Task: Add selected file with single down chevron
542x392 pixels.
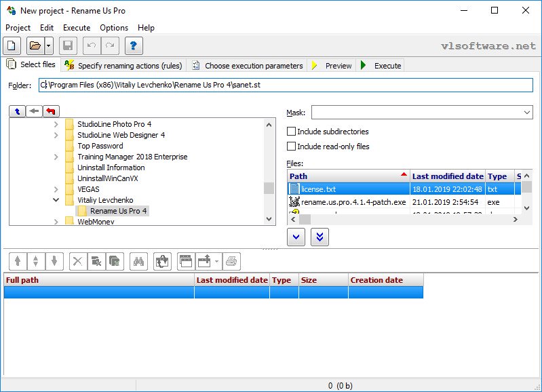Action: (296, 237)
